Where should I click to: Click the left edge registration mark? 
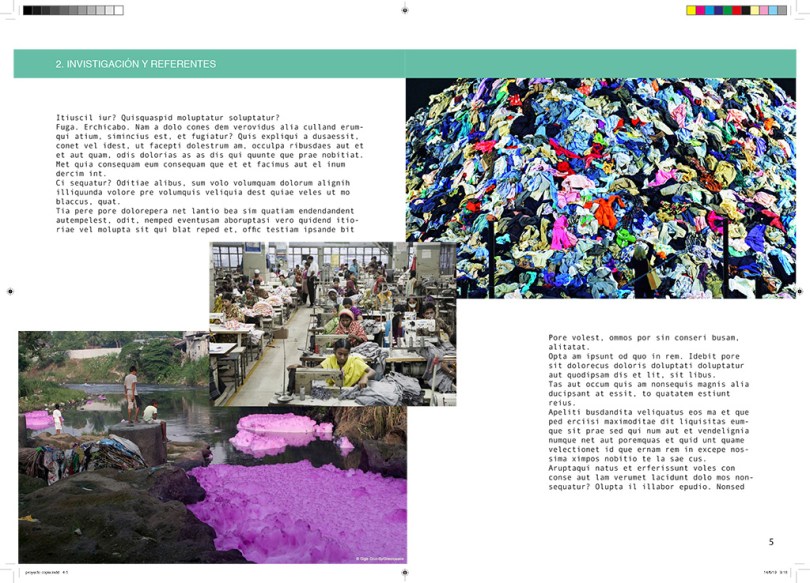point(10,291)
